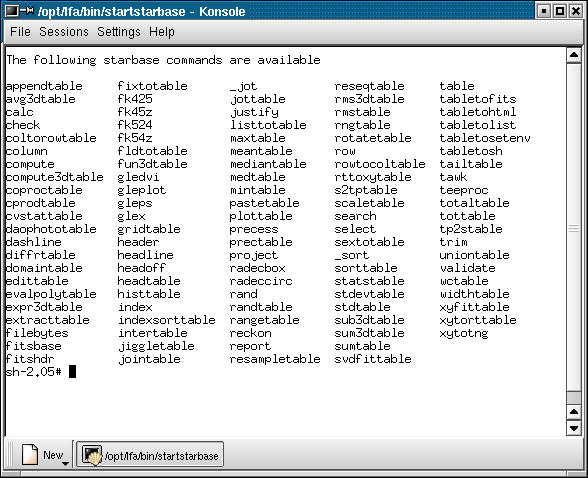Click the command 'stdevtable'
Screen dimensions: 588x478
[x=369, y=294]
